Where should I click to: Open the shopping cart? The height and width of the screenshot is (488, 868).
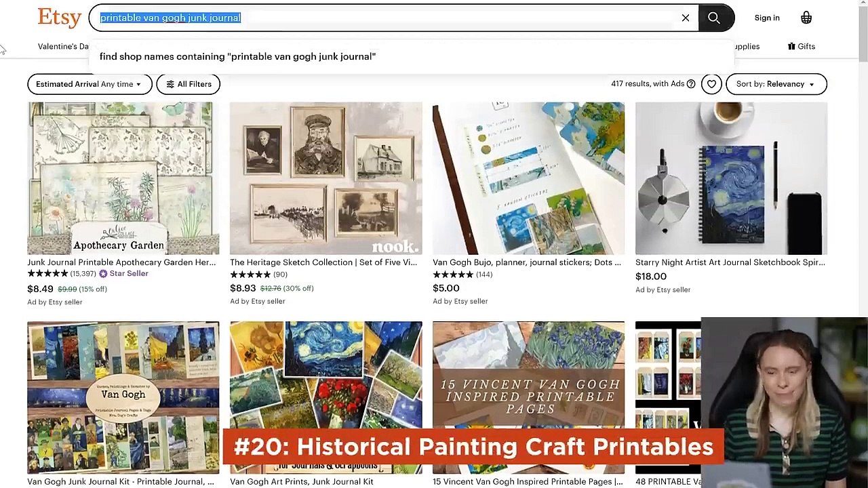[x=806, y=18]
